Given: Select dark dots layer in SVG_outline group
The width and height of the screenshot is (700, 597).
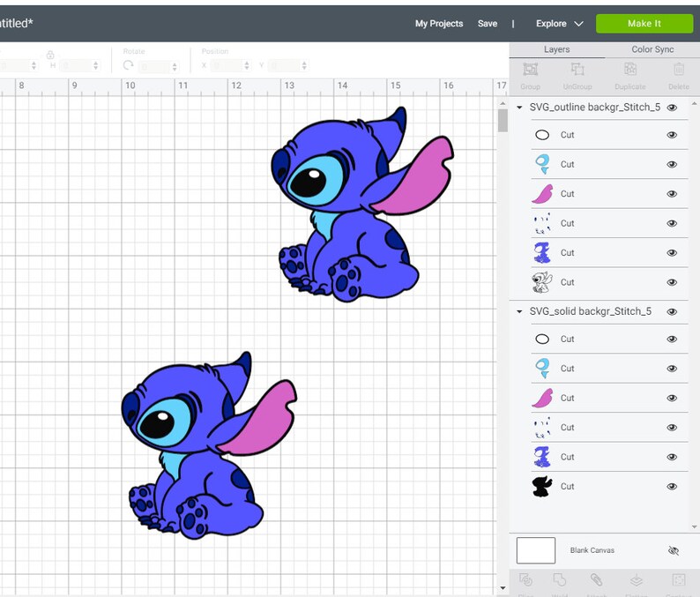Looking at the screenshot, I should pyautogui.click(x=609, y=223).
